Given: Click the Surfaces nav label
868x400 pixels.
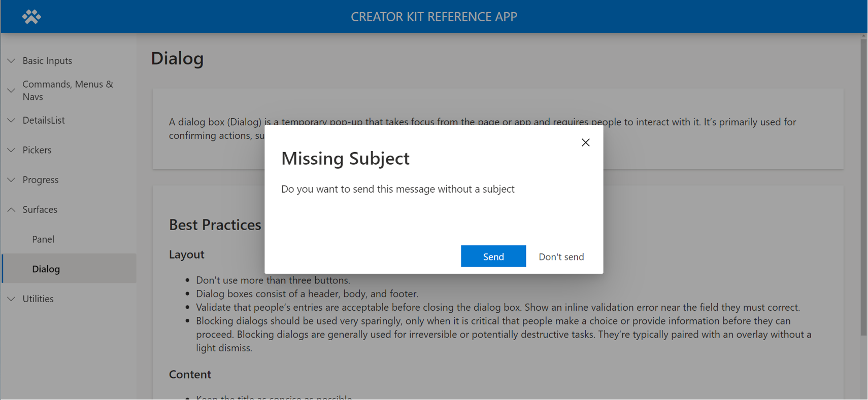Looking at the screenshot, I should coord(40,209).
